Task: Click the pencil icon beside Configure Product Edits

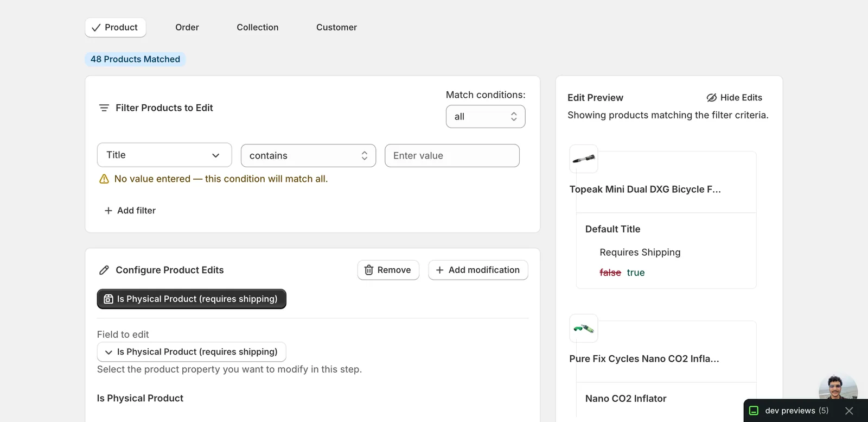Action: (104, 270)
